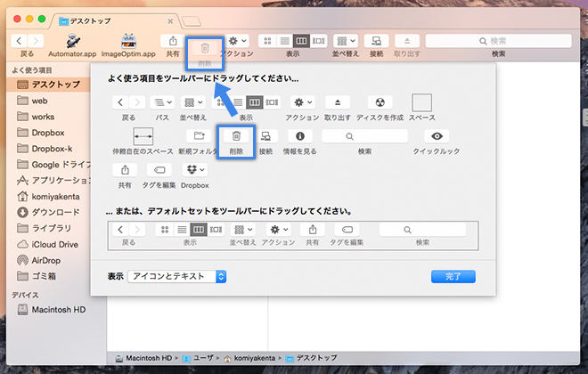Click the 新規フォルダ icon in the palette
The image size is (588, 374).
coord(199,136)
